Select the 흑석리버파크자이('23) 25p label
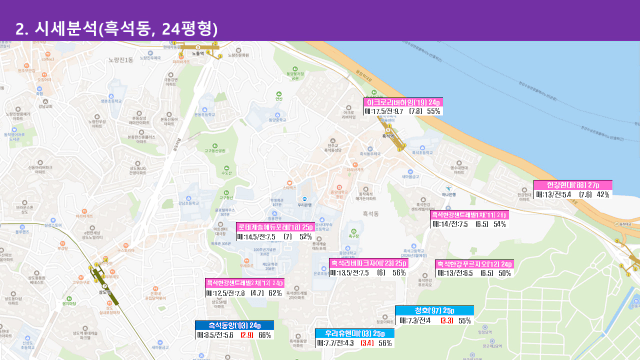 [369, 263]
